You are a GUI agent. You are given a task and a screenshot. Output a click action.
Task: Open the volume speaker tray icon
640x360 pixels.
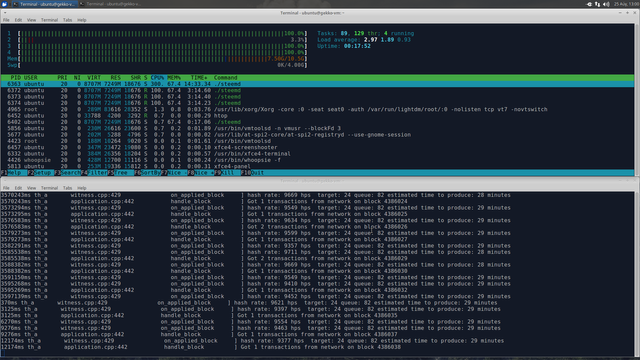coord(606,4)
